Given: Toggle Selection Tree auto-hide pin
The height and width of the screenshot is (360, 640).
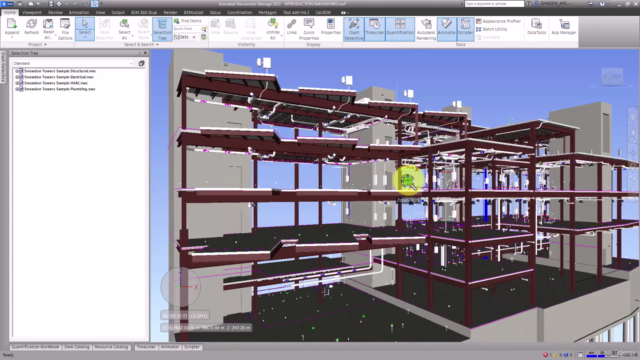Looking at the screenshot, I should click(x=139, y=53).
